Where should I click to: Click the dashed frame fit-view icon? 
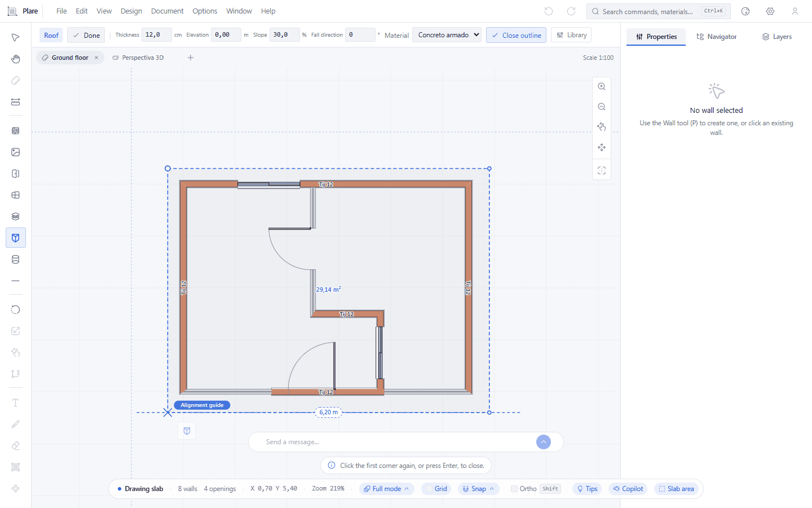pos(602,170)
